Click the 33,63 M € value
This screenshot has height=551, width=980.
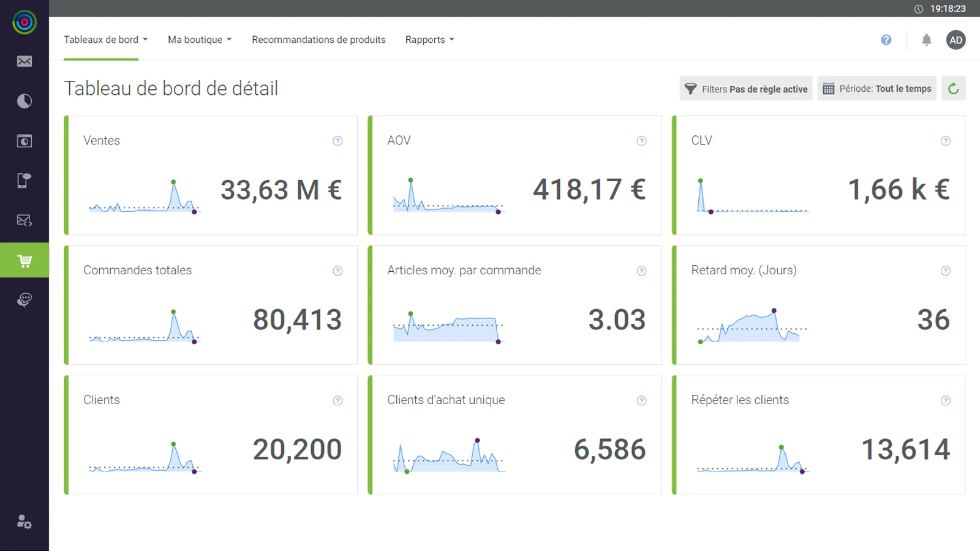click(x=281, y=190)
